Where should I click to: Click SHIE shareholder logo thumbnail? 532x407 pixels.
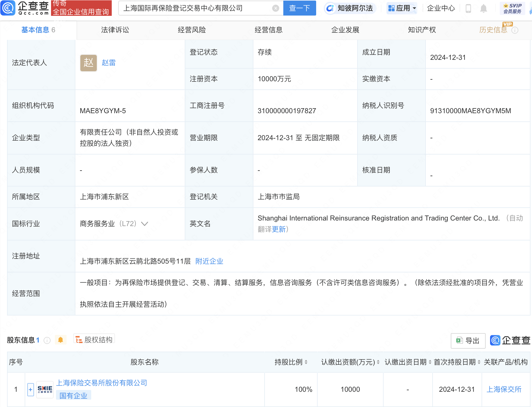(45, 390)
